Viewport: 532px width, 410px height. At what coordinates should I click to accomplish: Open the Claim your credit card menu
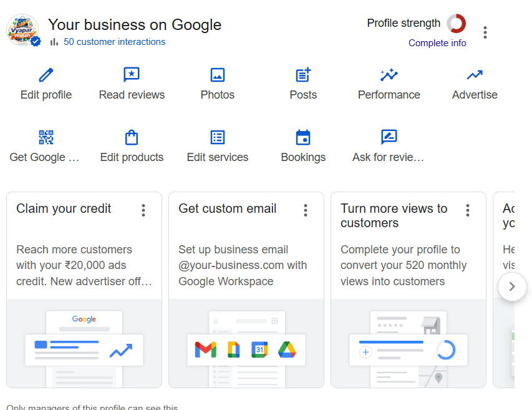click(143, 210)
